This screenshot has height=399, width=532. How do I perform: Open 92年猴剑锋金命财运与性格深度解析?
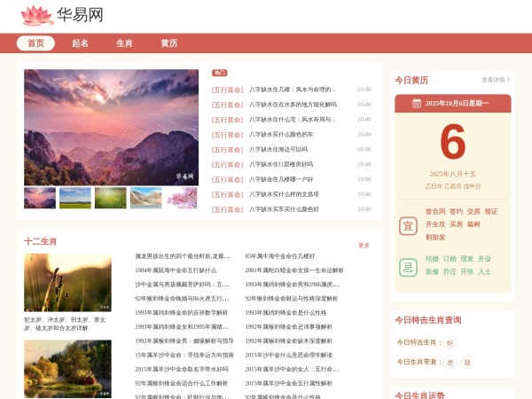(x=292, y=299)
